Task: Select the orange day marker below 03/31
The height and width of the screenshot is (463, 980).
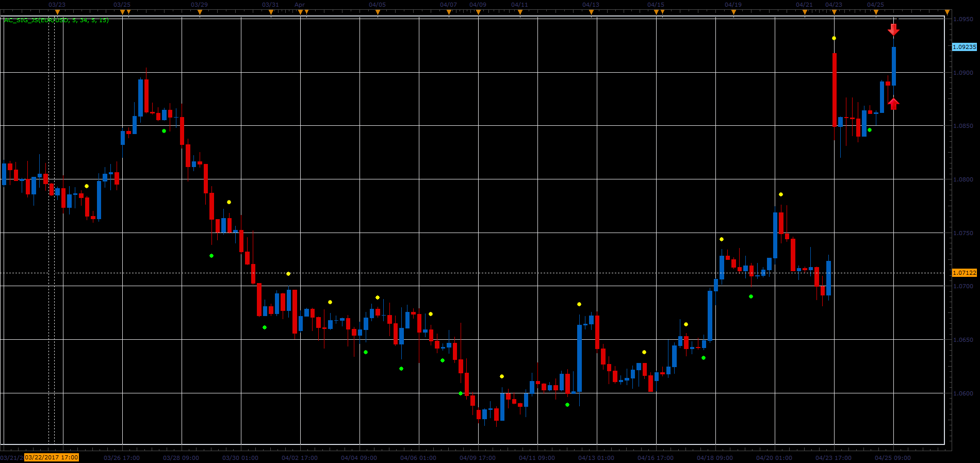Action: tap(271, 12)
